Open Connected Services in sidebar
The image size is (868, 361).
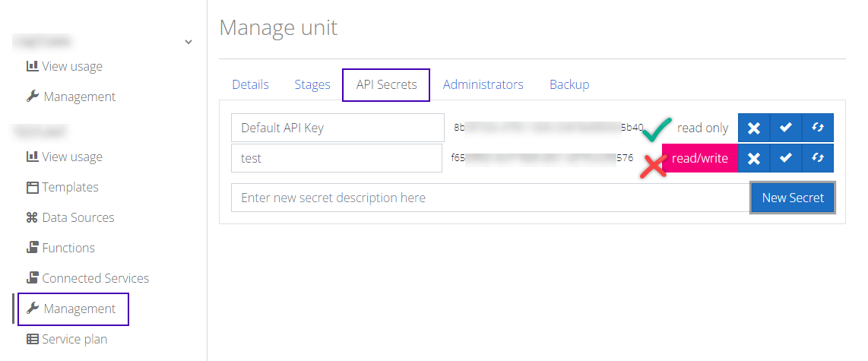87,278
